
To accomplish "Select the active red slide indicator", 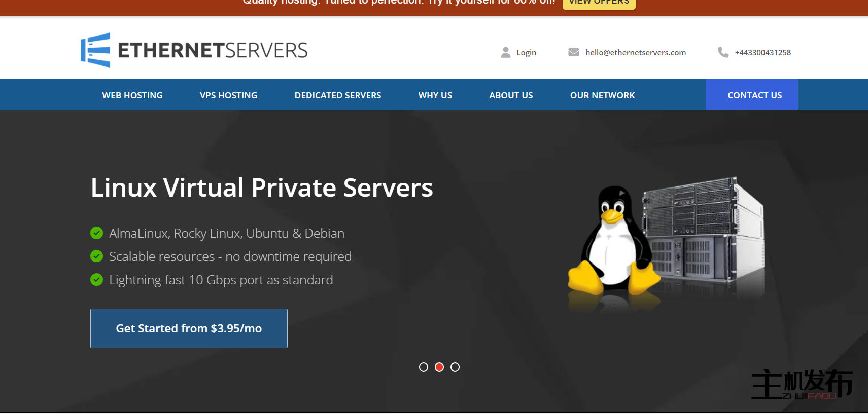I will click(439, 367).
